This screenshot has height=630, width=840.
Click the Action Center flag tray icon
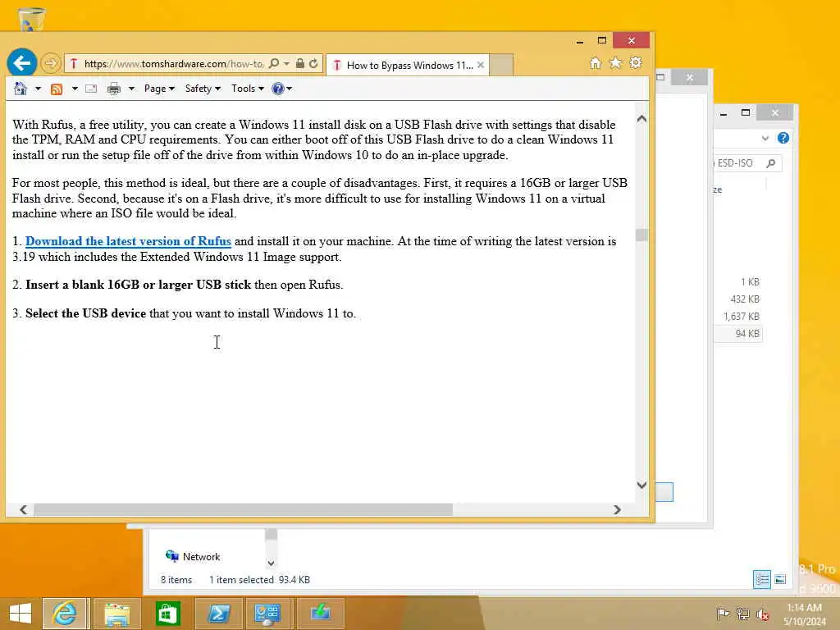click(723, 614)
